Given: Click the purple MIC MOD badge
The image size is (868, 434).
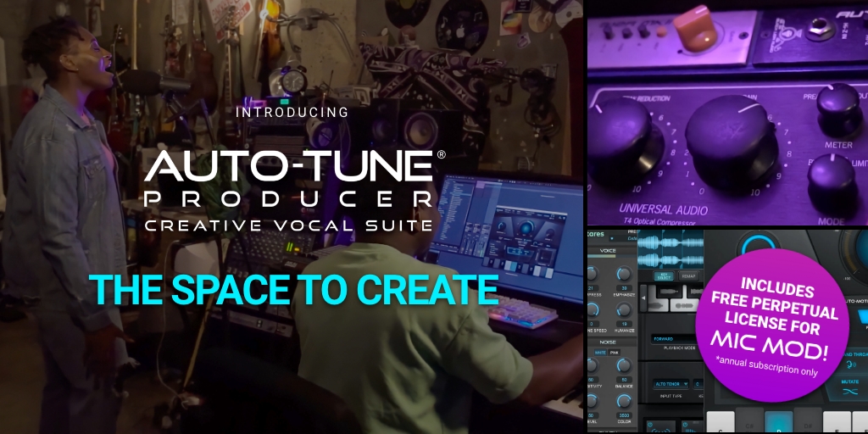Looking at the screenshot, I should point(771,325).
